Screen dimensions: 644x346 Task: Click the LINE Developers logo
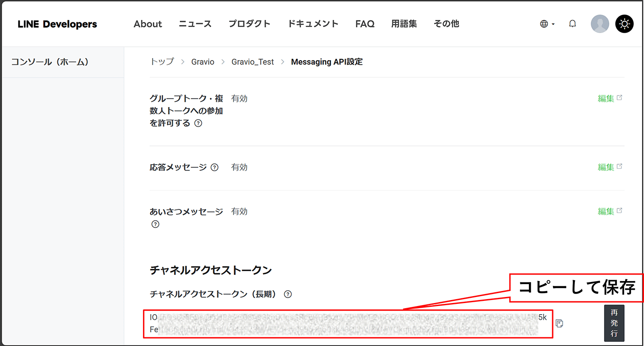tap(58, 24)
